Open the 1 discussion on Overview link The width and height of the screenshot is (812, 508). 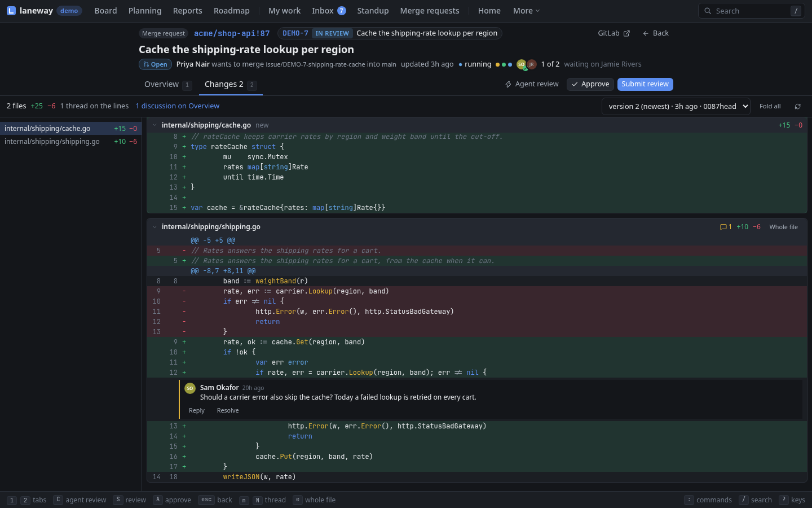[177, 106]
